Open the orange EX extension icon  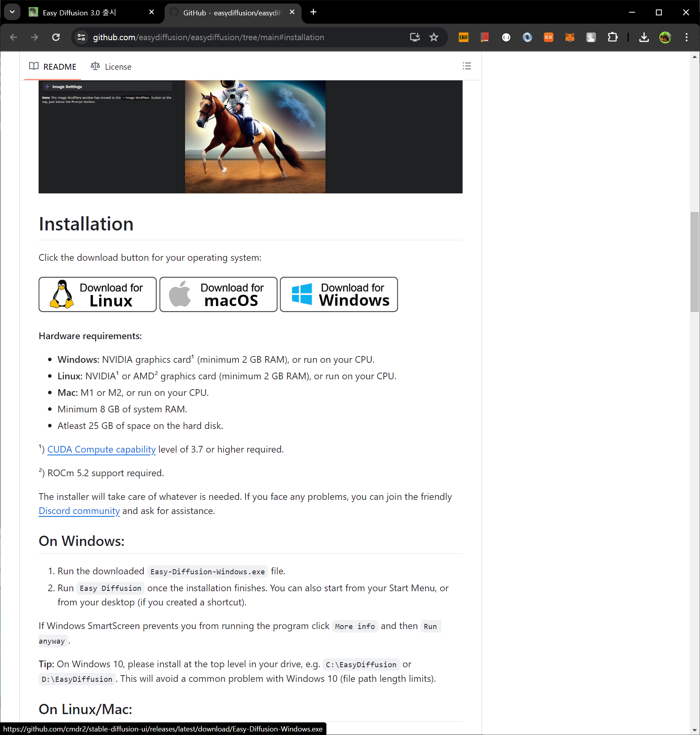pyautogui.click(x=549, y=37)
